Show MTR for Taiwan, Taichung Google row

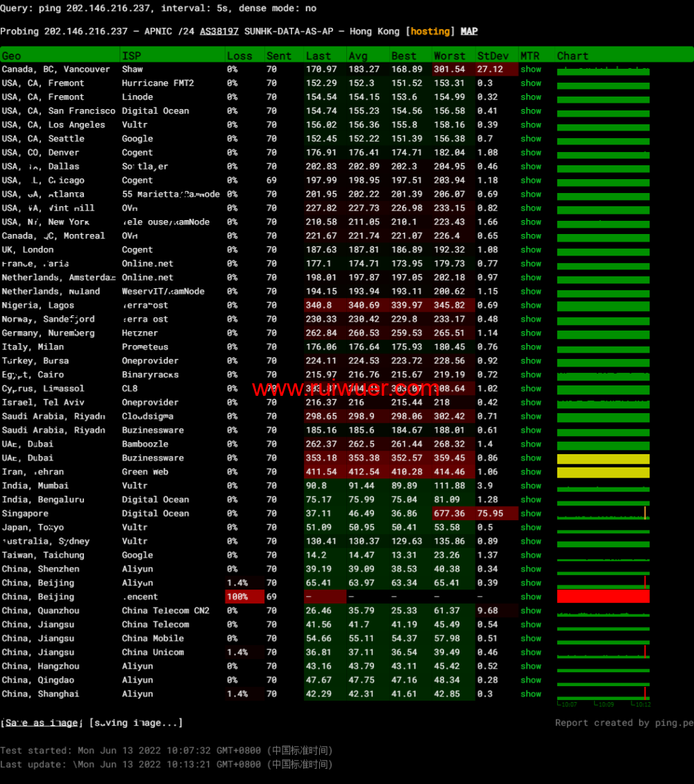[x=531, y=556]
